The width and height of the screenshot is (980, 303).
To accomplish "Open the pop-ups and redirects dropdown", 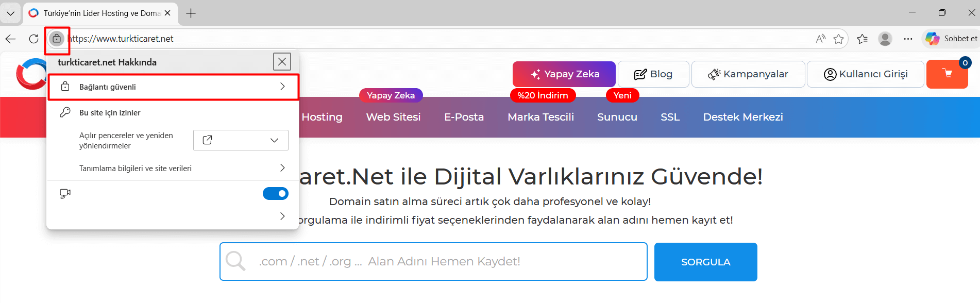I will (241, 140).
